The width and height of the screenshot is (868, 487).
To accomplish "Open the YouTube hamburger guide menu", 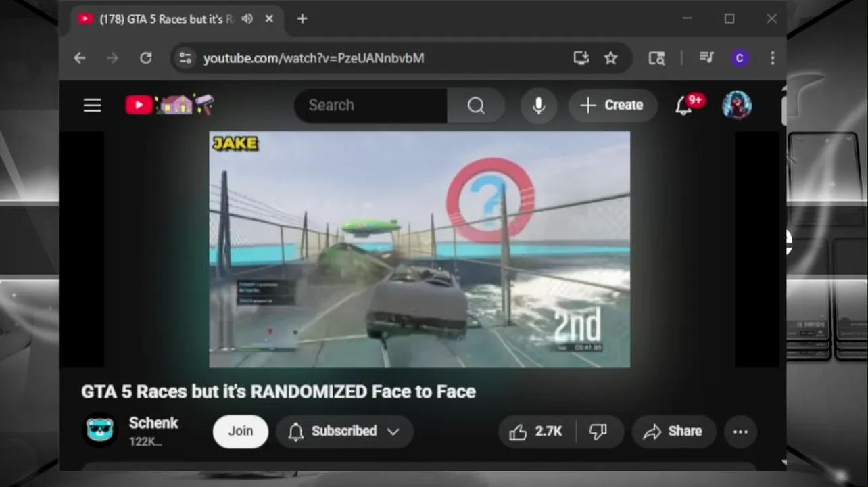I will (x=93, y=106).
